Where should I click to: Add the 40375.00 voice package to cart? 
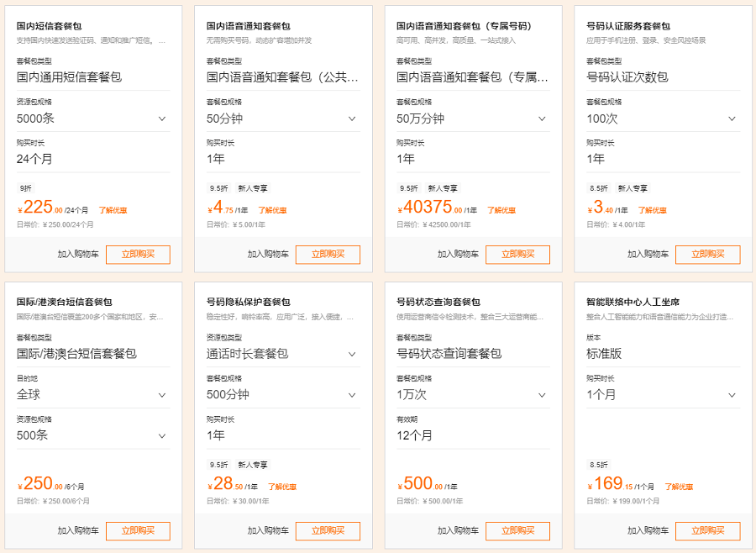[x=458, y=255]
